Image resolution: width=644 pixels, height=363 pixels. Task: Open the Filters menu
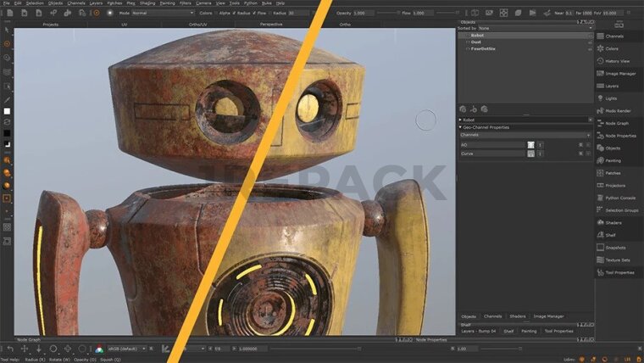(x=185, y=3)
